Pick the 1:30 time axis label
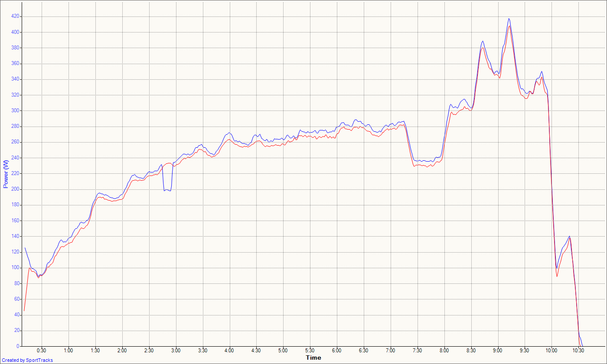 (95, 350)
